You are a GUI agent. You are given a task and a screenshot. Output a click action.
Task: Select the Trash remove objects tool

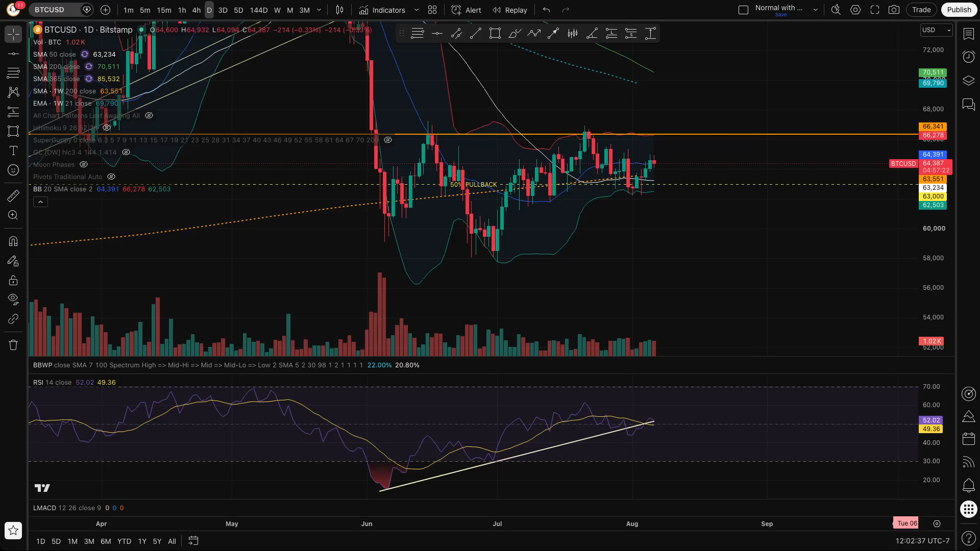13,345
